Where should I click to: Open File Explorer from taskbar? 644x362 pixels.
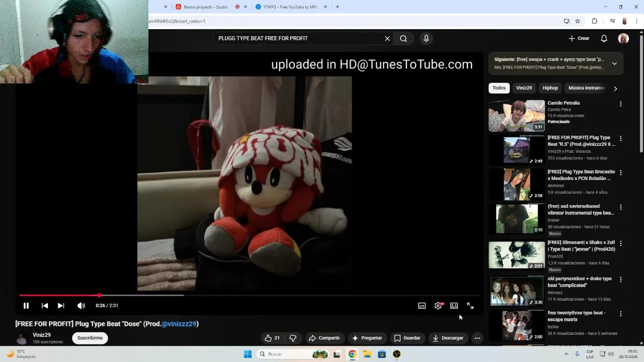[367, 354]
